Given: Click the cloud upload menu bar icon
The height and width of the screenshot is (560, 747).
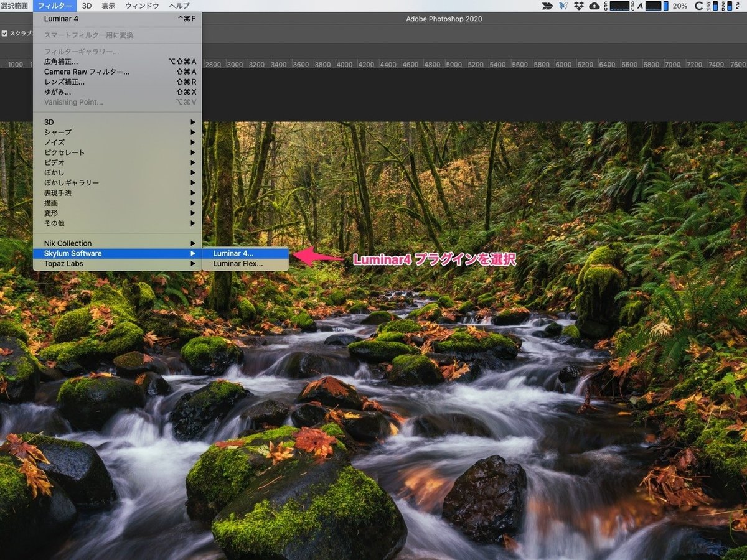Looking at the screenshot, I should pos(594,6).
